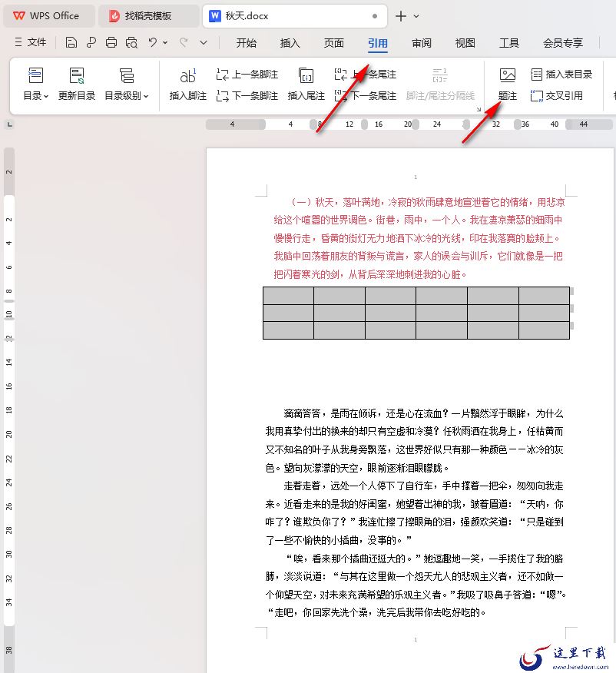This screenshot has height=673, width=616.
Task: Open footnote settings dialog launcher
Action: pos(479,109)
